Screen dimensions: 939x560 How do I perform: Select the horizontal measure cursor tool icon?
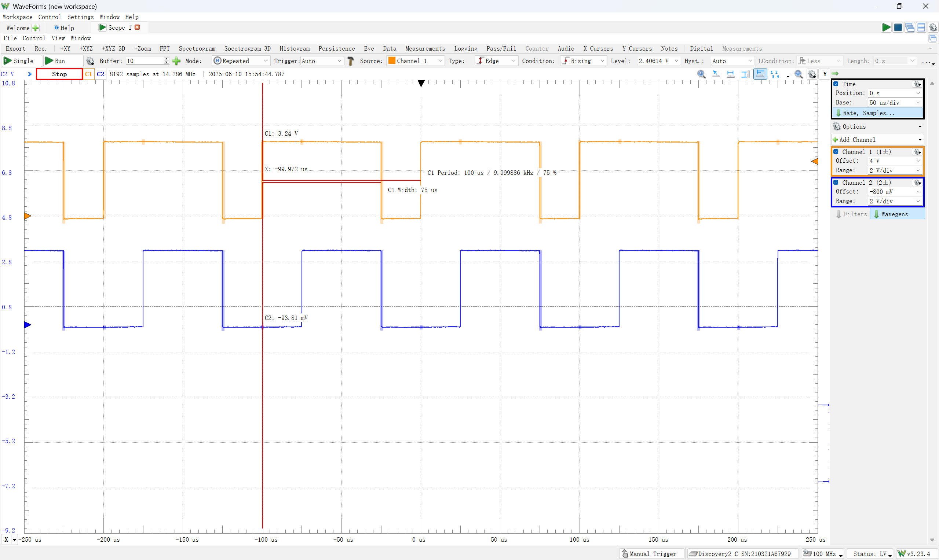[730, 74]
